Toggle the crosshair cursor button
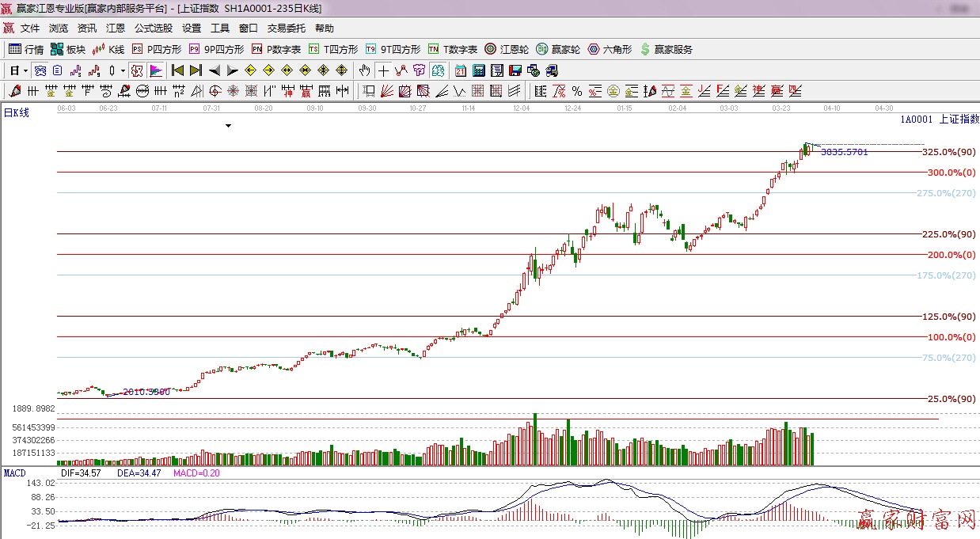 click(383, 70)
